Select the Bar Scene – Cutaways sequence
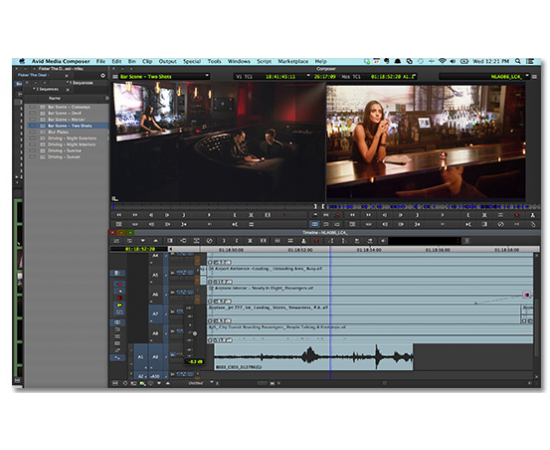This screenshot has width=550, height=450. tap(68, 107)
